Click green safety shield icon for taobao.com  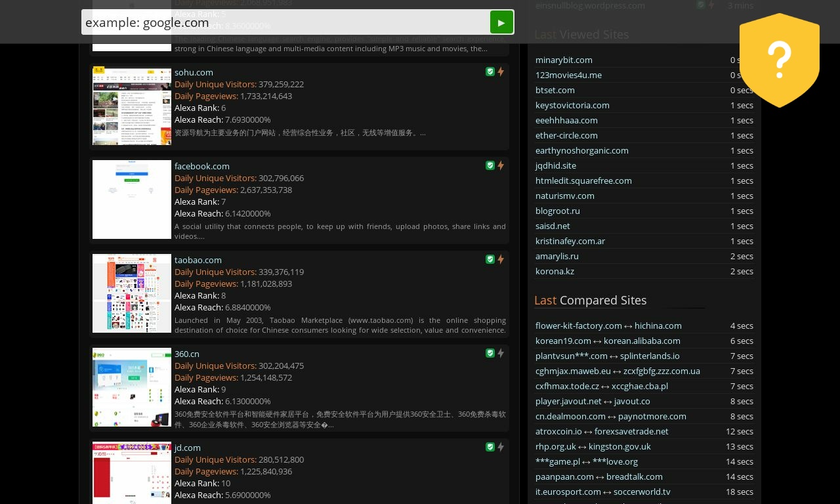[490, 259]
